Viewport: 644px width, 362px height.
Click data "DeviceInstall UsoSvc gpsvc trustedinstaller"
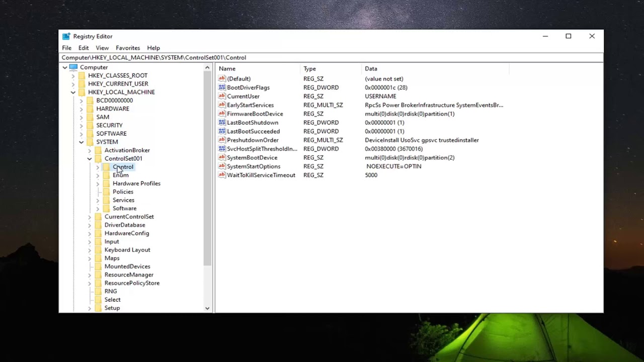(x=422, y=140)
